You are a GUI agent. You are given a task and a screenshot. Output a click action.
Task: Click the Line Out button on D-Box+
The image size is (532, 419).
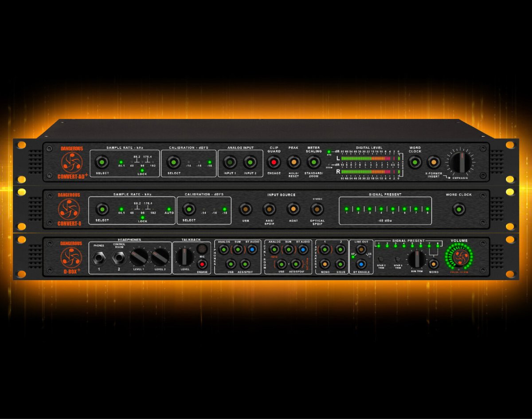point(361,250)
